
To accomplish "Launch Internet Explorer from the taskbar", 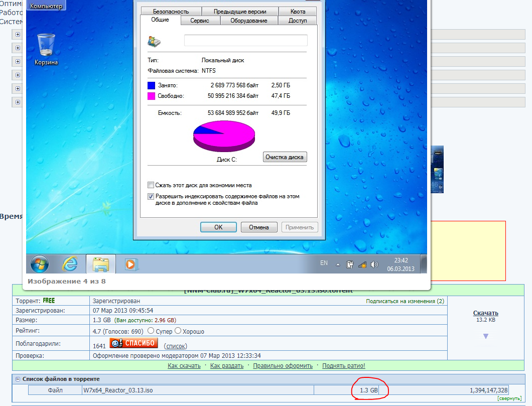I will pyautogui.click(x=70, y=263).
